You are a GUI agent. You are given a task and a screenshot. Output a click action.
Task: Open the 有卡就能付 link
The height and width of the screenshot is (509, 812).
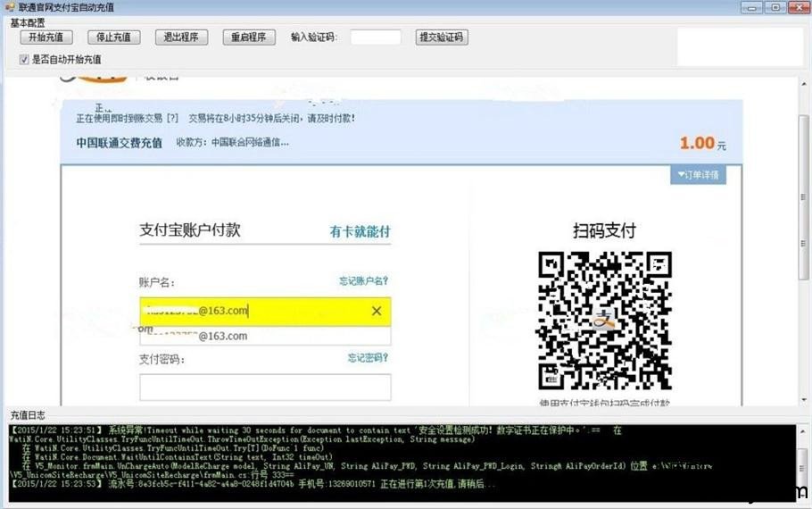[x=360, y=231]
